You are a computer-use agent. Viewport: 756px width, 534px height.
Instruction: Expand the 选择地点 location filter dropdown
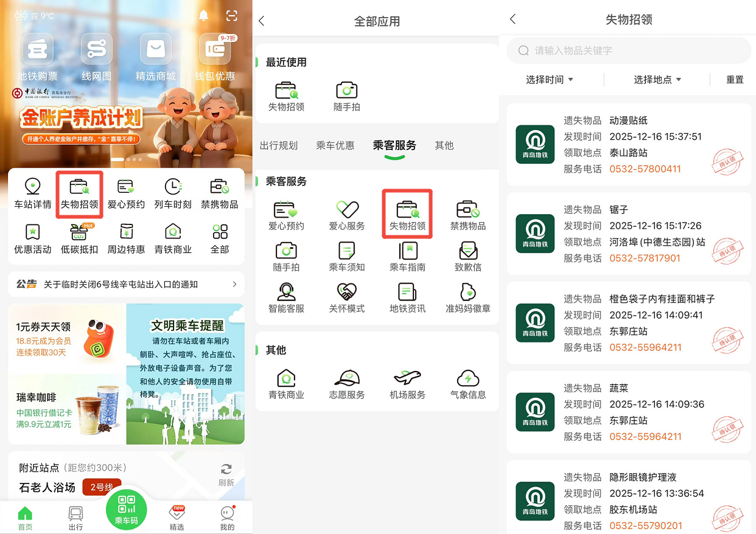point(657,80)
